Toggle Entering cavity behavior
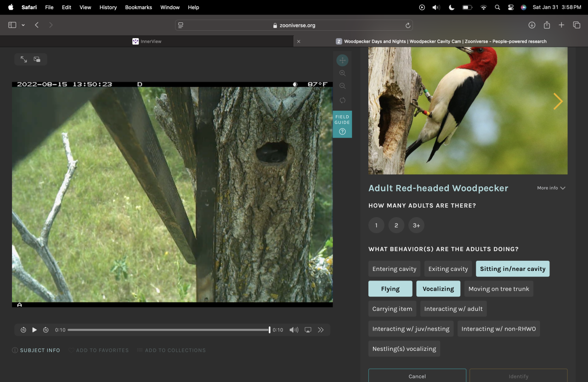 point(394,269)
